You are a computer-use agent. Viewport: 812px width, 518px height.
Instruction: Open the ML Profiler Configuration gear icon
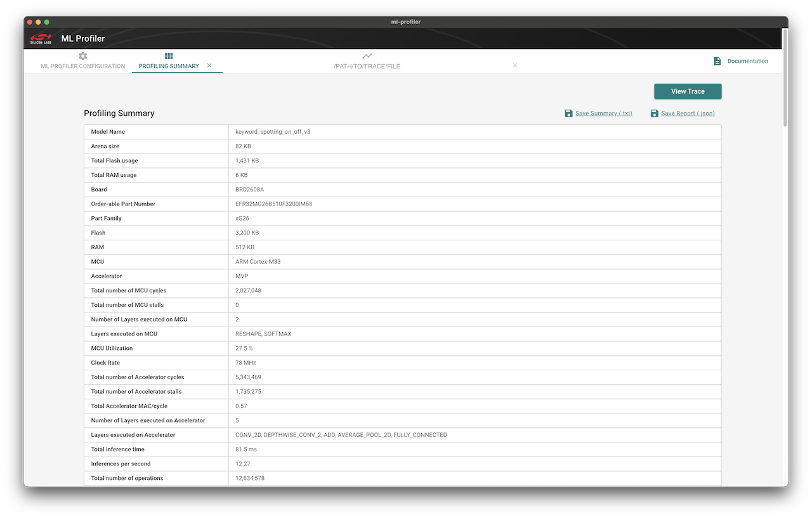click(x=82, y=56)
